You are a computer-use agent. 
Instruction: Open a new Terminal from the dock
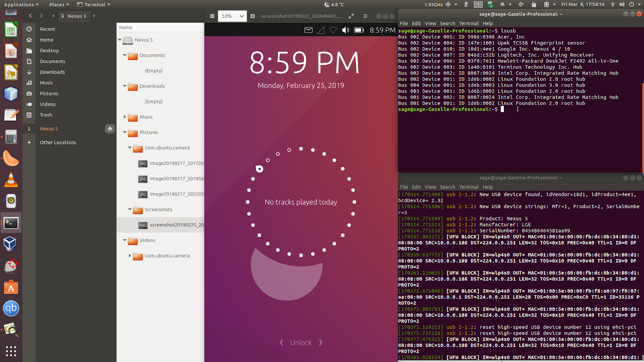tap(11, 222)
